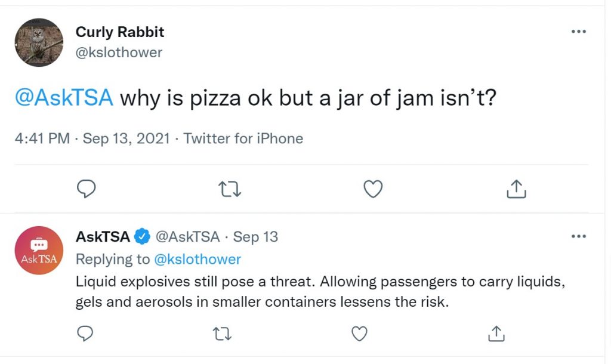Open the @kslothower reply-to link
Image resolution: width=611 pixels, height=364 pixels.
coord(198,259)
